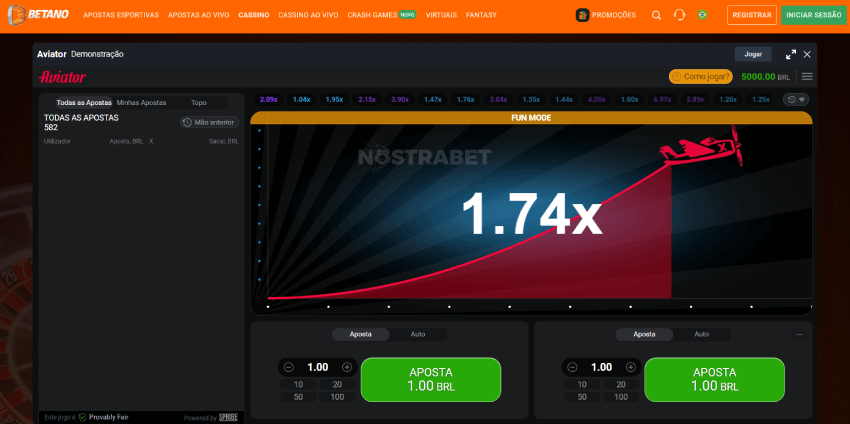Image resolution: width=850 pixels, height=424 pixels.
Task: Click the Jogar button
Action: tap(753, 54)
